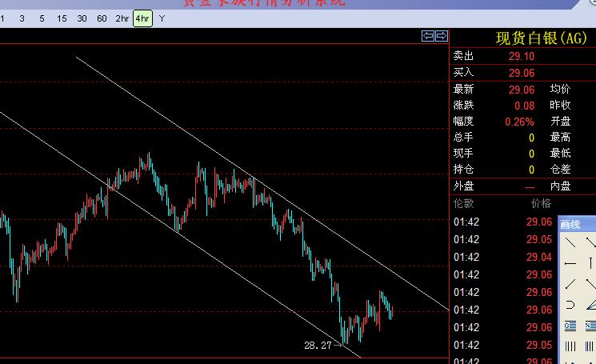Viewport: 596px width, 364px height.
Task: Choose the right vertical cycle lines tool
Action: [x=590, y=346]
